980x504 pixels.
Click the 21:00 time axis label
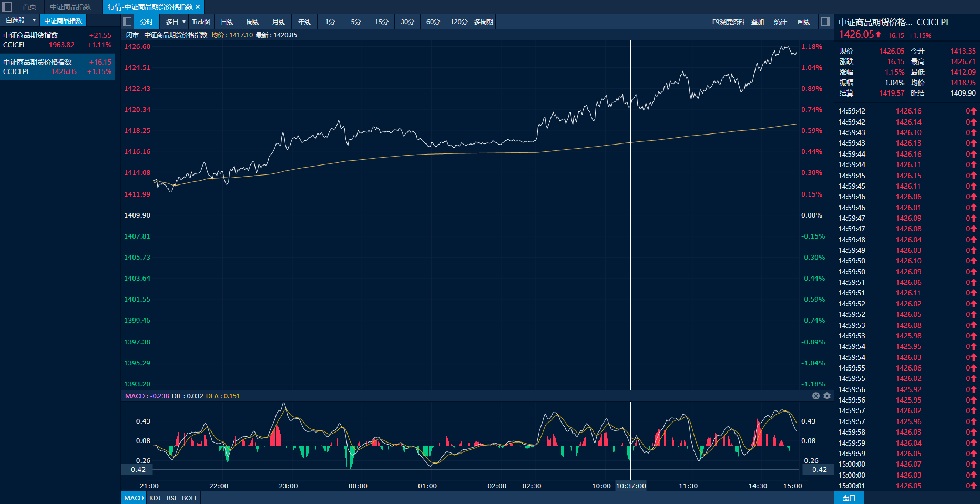coord(149,486)
